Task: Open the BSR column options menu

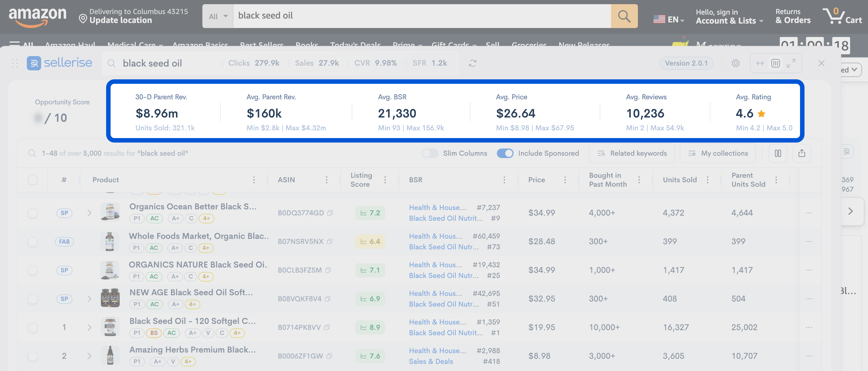Action: pyautogui.click(x=504, y=180)
